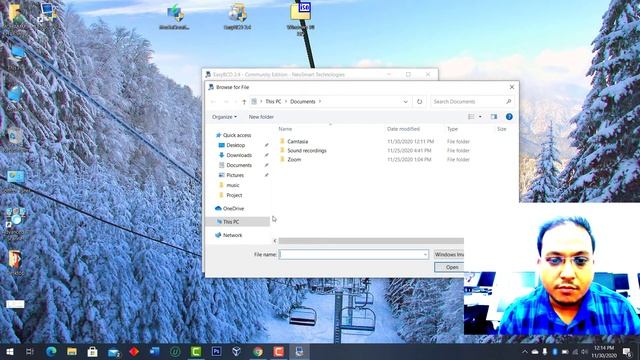This screenshot has height=360, width=640.
Task: Show hidden system tray icons
Action: pyautogui.click(x=524, y=351)
